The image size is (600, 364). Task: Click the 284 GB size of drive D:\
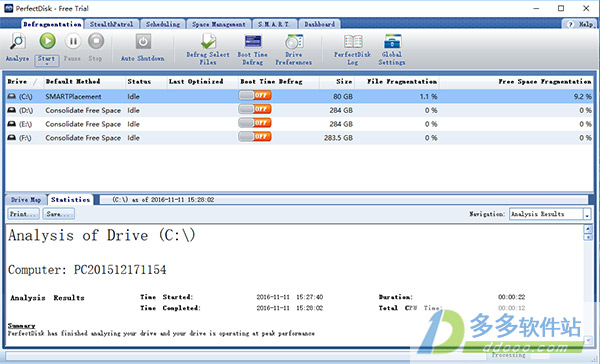click(341, 110)
